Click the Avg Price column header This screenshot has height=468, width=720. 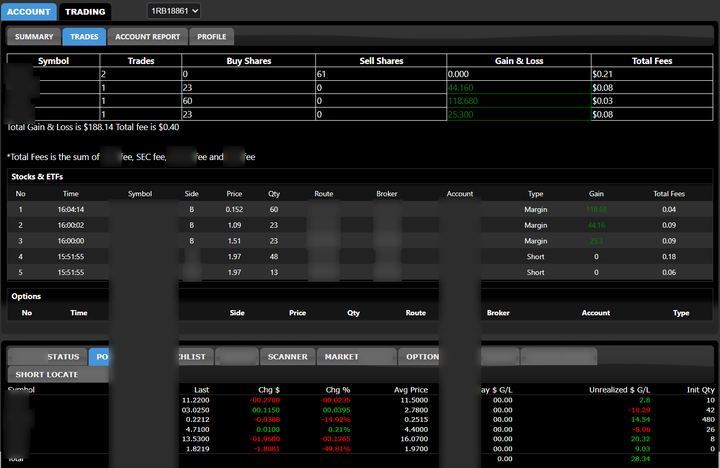411,389
